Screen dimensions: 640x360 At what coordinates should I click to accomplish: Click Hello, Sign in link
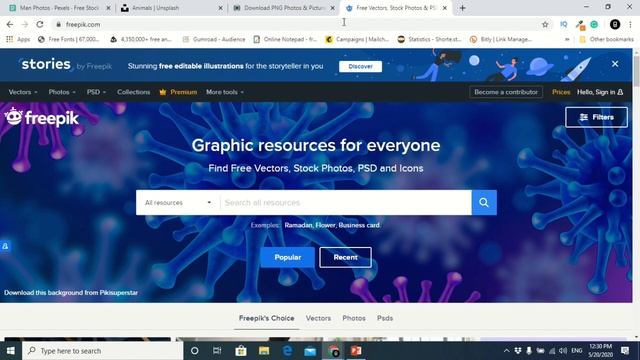(x=600, y=92)
